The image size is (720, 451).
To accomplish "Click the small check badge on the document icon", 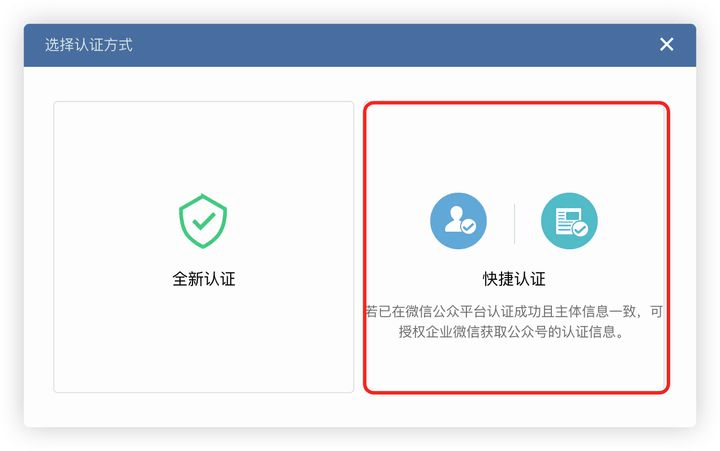I will pyautogui.click(x=580, y=229).
